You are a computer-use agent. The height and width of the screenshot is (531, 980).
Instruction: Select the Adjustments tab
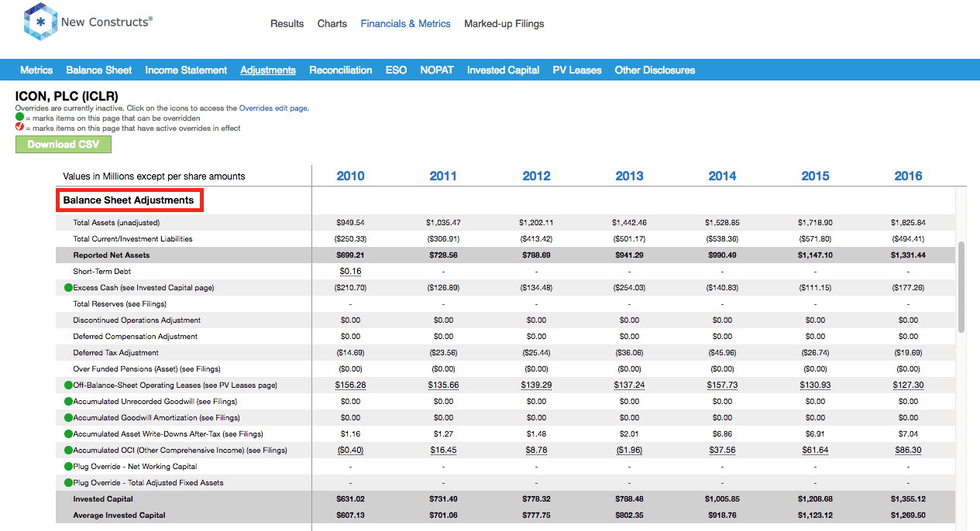(268, 70)
